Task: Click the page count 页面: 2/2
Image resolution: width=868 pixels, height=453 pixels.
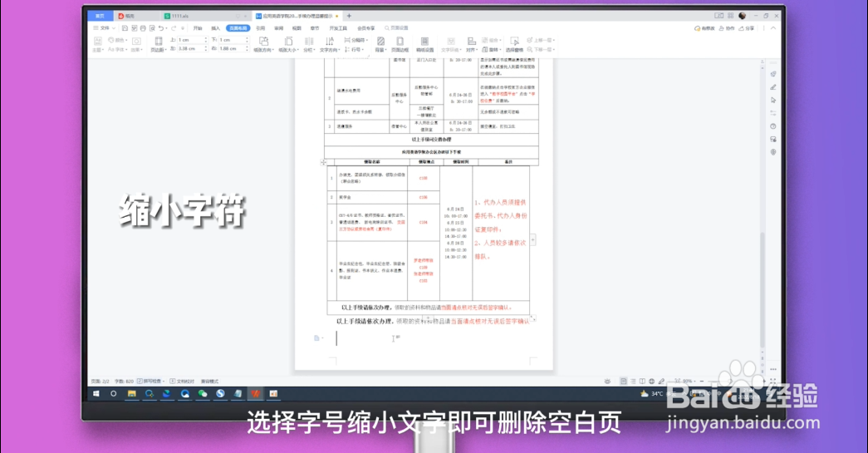Action: [x=101, y=381]
